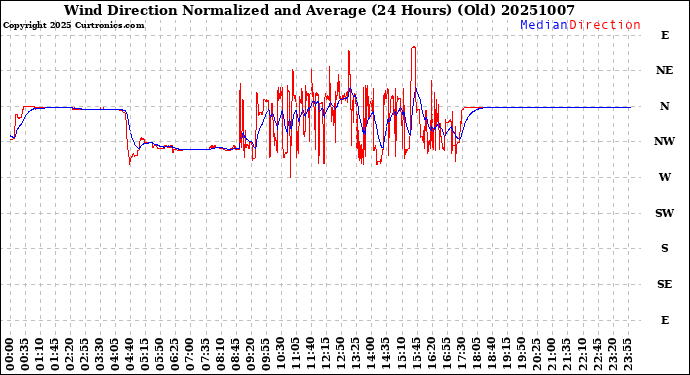Viewport: 690px width, 375px height.
Task: Click the 15:45 time label
Action: (x=416, y=354)
